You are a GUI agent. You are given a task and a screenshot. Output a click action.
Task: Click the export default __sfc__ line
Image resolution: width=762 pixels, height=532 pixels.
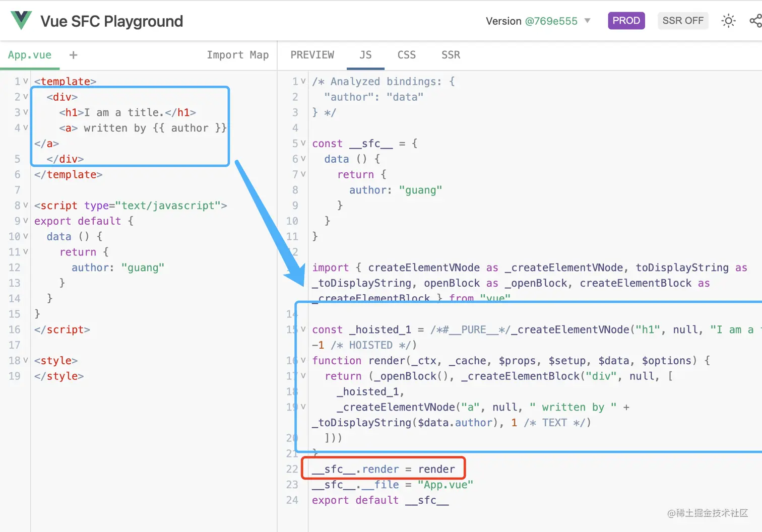click(x=380, y=500)
